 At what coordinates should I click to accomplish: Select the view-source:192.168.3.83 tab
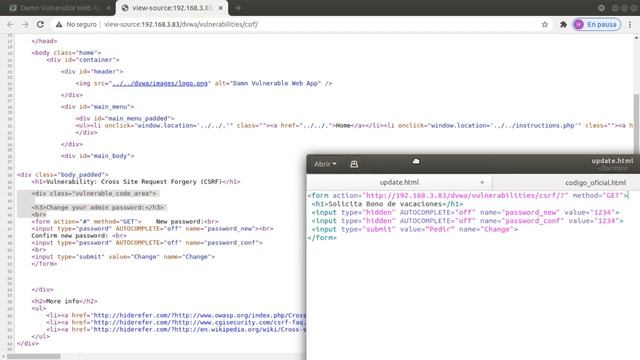(171, 8)
